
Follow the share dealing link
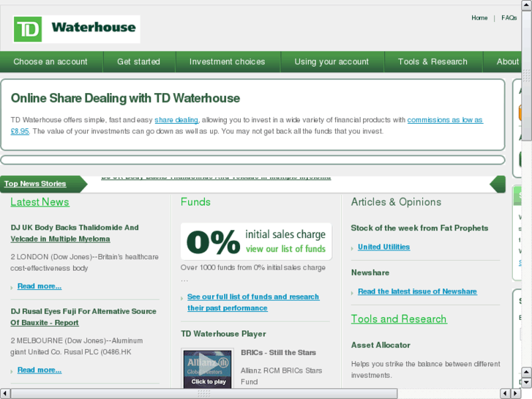coord(176,120)
